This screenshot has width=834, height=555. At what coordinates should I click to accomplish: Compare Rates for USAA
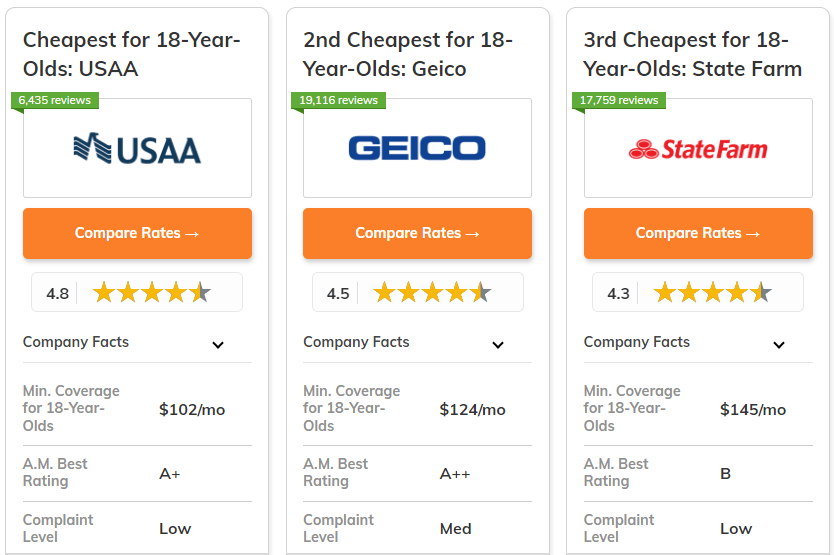tap(137, 233)
